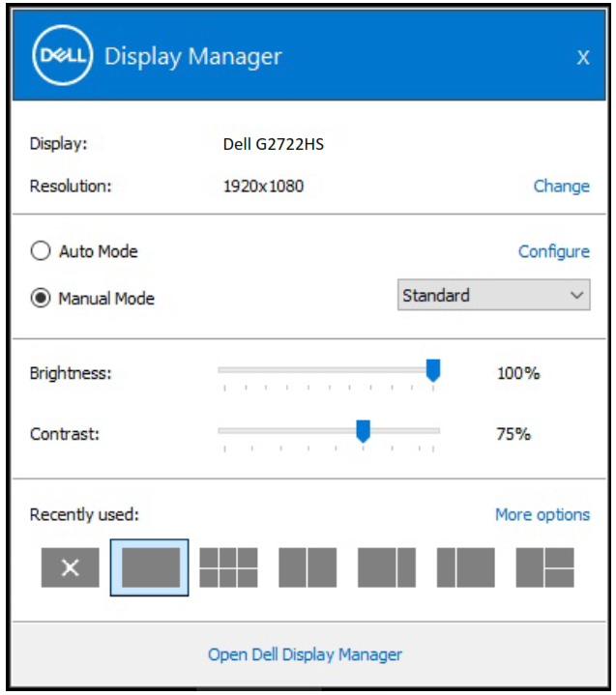This screenshot has height=695, width=616.
Task: Select left column with two stacked right zones
Action: (x=544, y=567)
